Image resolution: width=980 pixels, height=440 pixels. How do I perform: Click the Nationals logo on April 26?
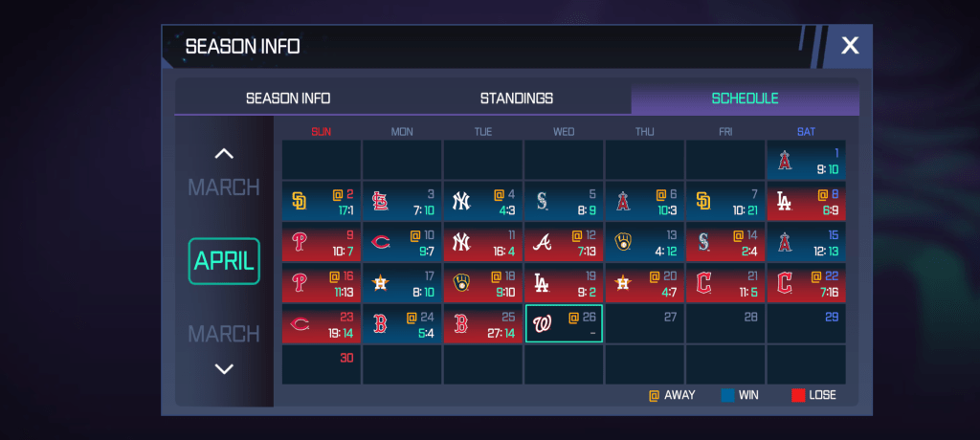pos(542,324)
